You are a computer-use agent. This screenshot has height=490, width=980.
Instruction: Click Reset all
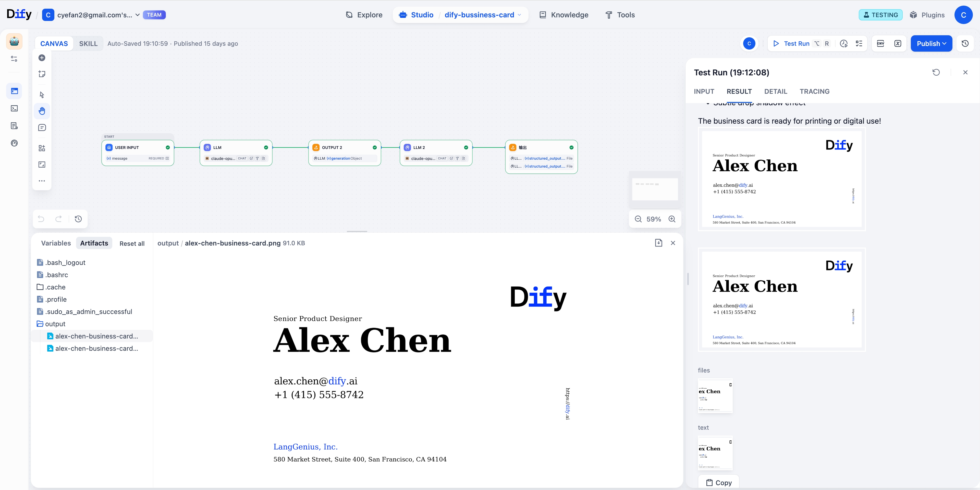132,243
